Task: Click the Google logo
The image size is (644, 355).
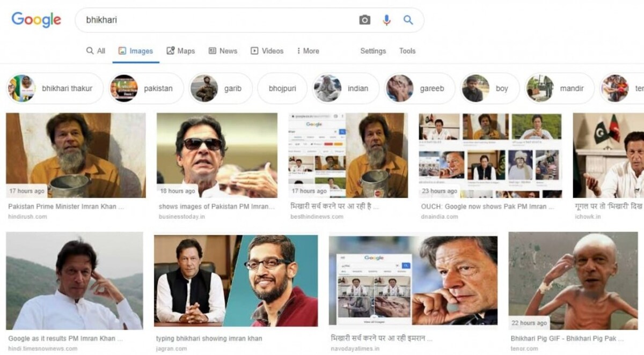Action: tap(36, 20)
